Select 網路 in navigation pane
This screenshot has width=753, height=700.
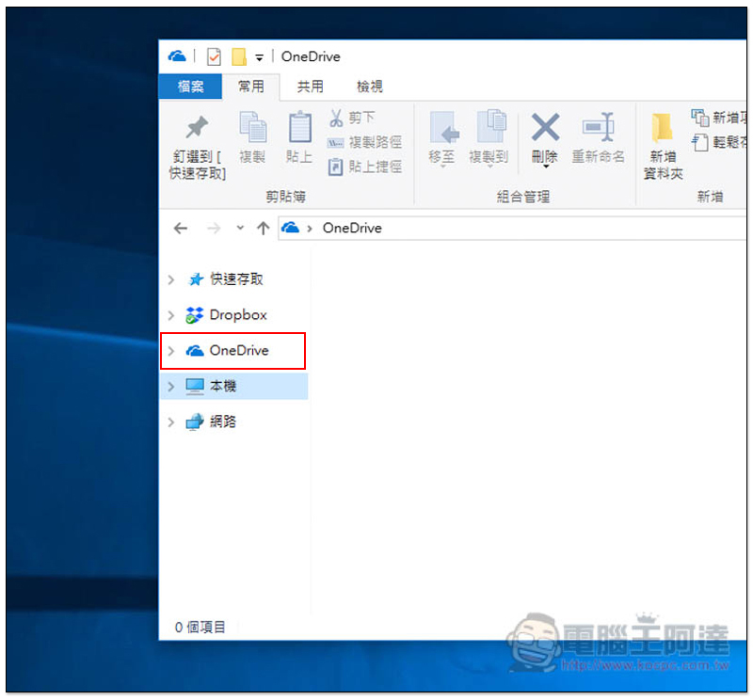pos(223,422)
